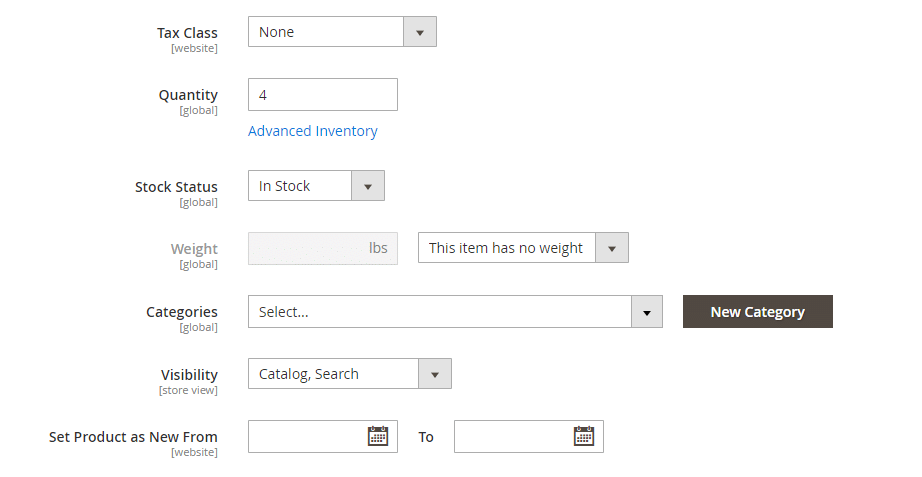
Task: Click the Categories field label
Action: 182,312
